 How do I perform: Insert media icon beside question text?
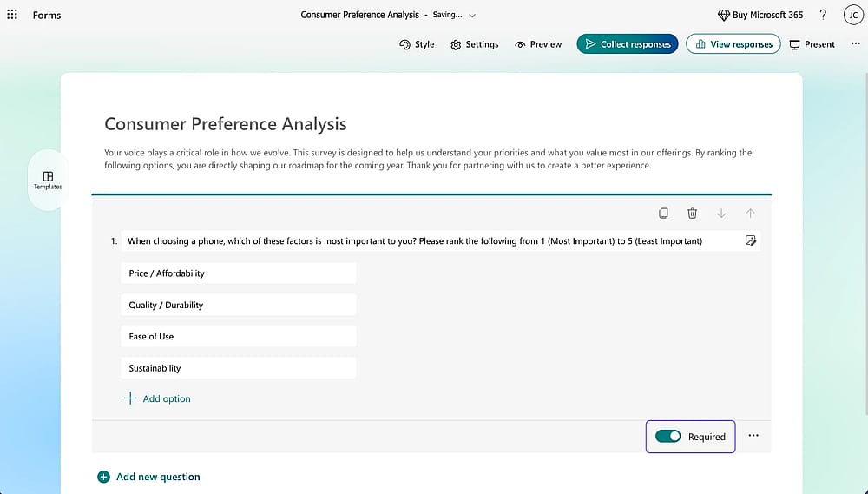[751, 240]
